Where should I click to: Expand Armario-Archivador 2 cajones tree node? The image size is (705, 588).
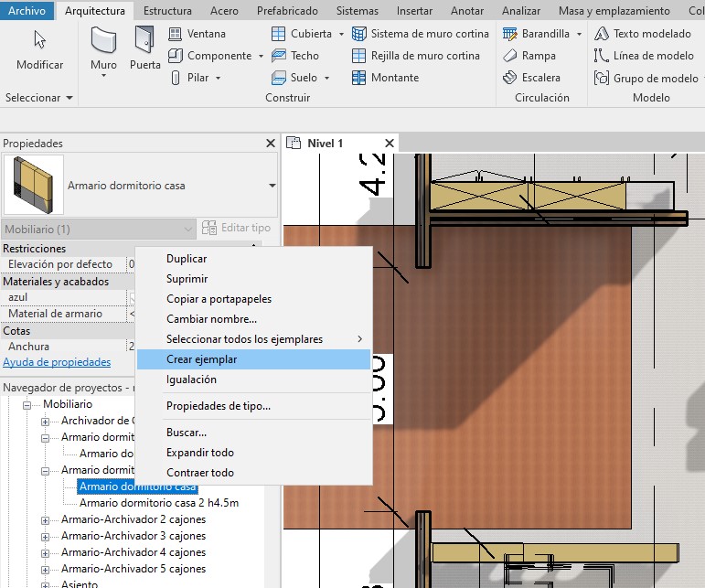click(47, 520)
